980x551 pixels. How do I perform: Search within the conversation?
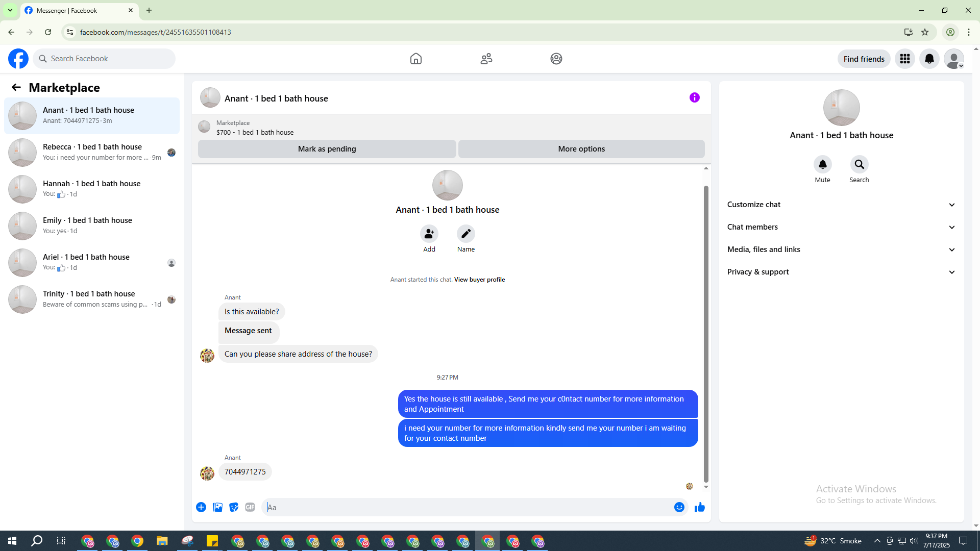point(860,164)
